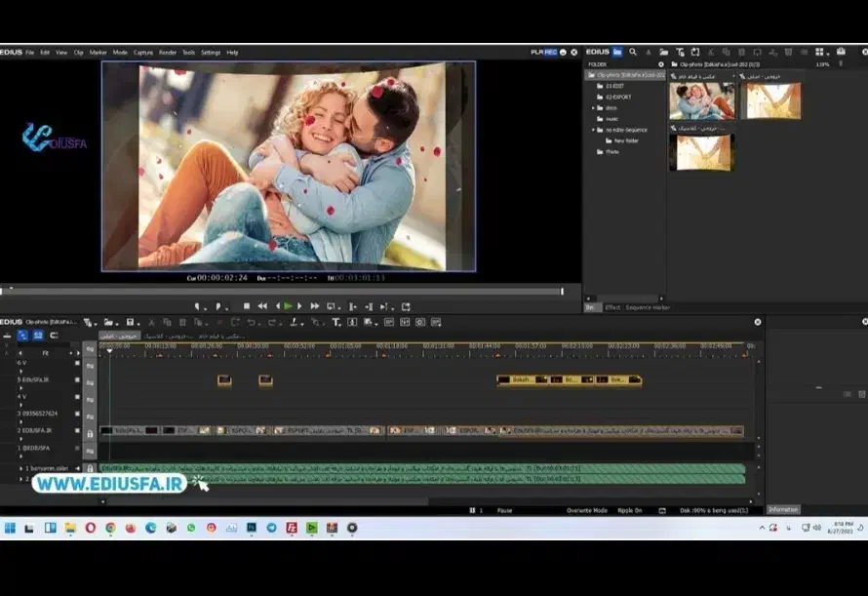The width and height of the screenshot is (868, 596).
Task: Toggle the mute on the 1 benyamin audio track
Action: tap(77, 468)
